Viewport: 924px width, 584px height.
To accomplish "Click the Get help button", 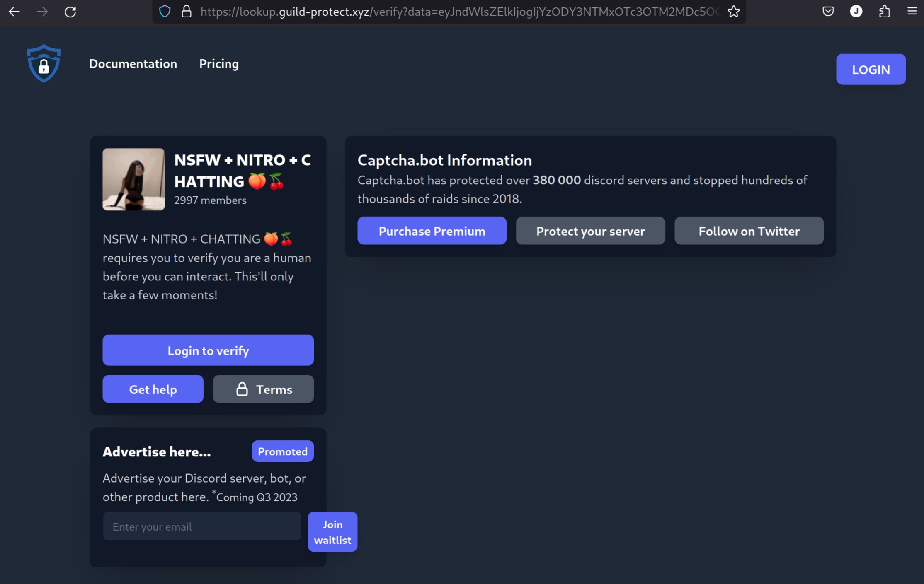I will coord(153,389).
